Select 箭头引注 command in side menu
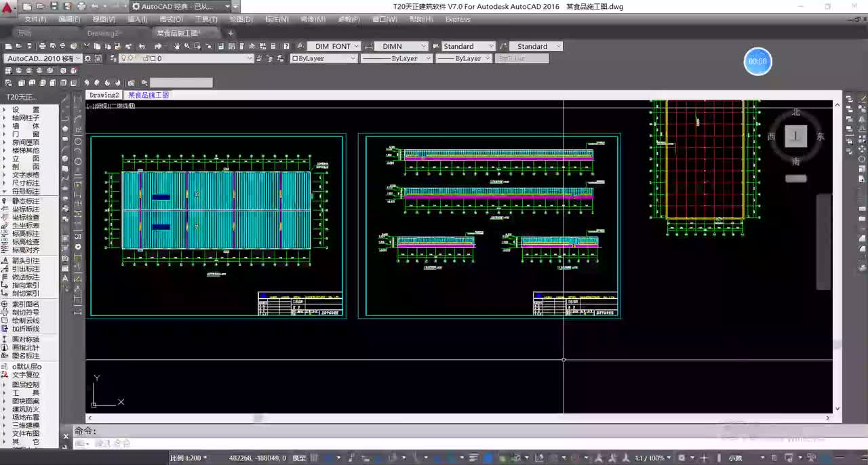The width and height of the screenshot is (868, 465). [26, 261]
